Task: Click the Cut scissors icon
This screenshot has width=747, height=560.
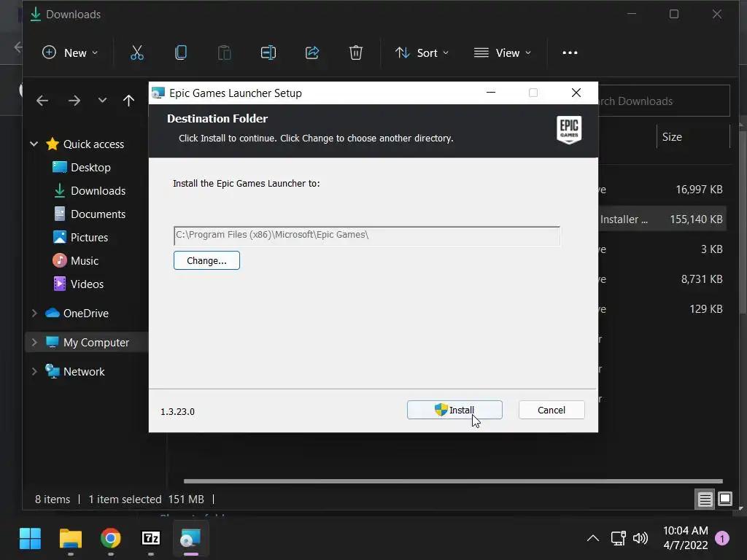Action: [136, 52]
